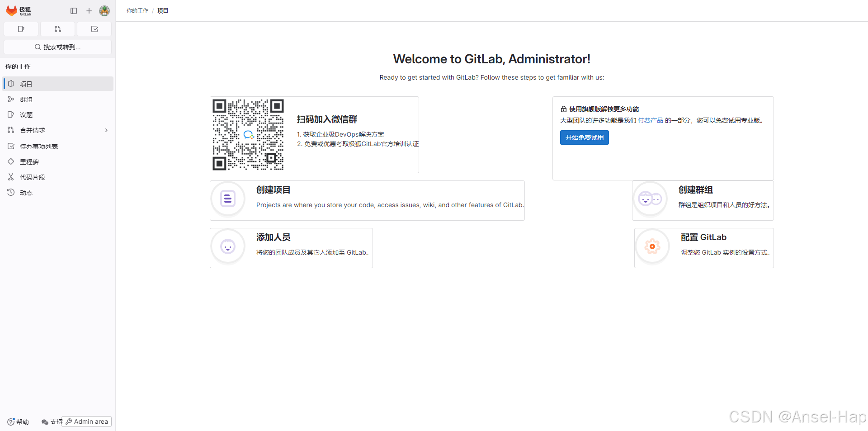
Task: Click the Welcome to GitLab heading
Action: (x=492, y=59)
